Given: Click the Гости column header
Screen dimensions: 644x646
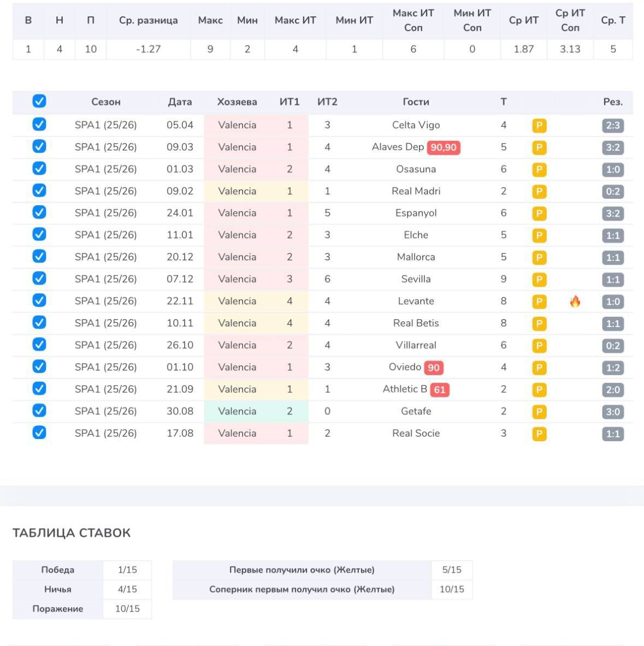Looking at the screenshot, I should 416,102.
